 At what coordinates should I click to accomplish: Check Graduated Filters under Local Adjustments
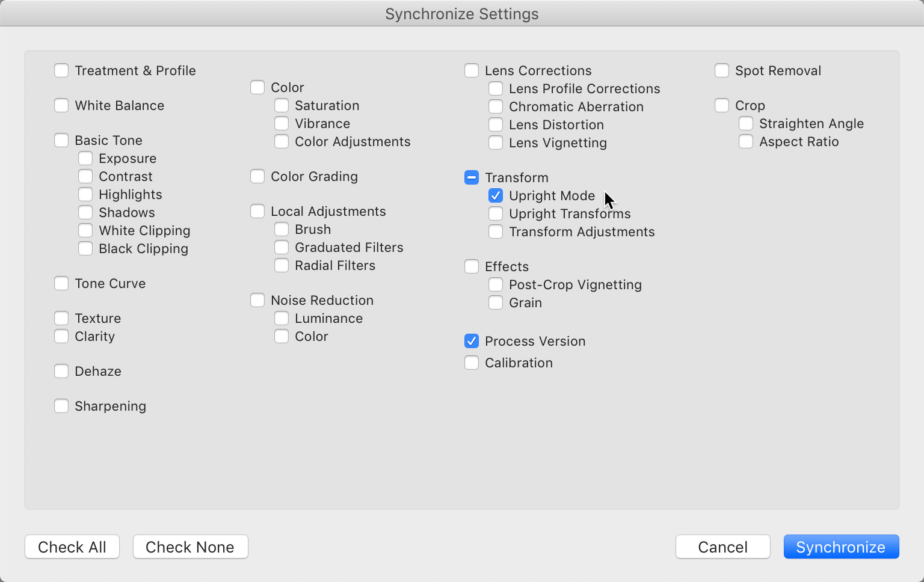282,247
